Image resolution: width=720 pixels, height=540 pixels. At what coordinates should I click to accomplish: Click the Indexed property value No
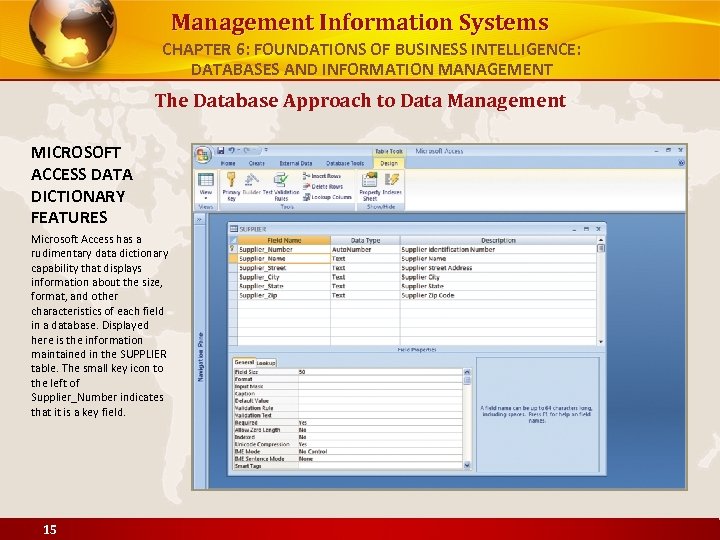[x=380, y=437]
